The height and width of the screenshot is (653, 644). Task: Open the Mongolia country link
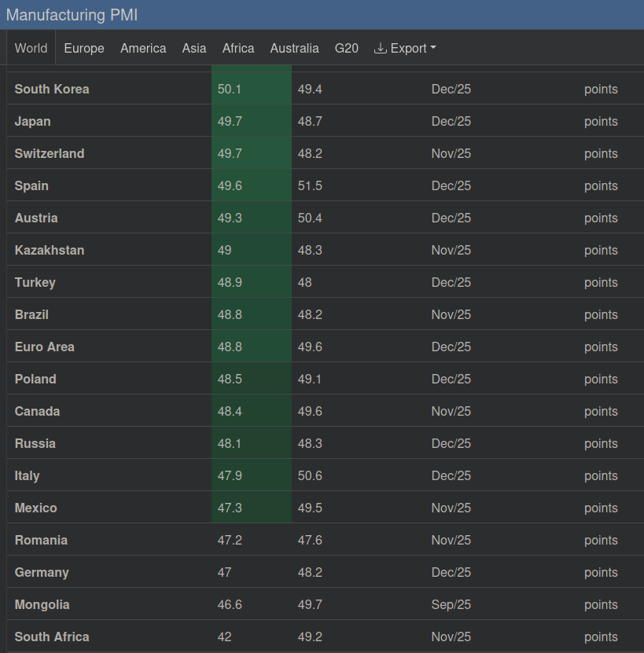click(42, 604)
